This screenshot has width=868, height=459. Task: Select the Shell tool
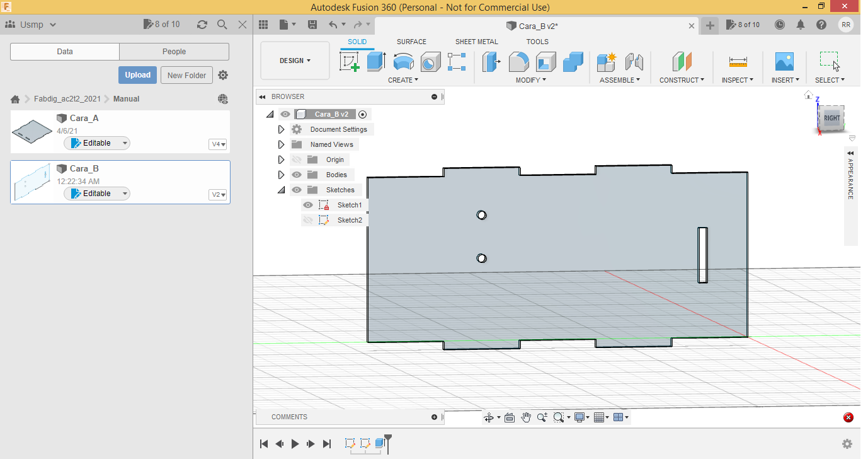tap(546, 62)
